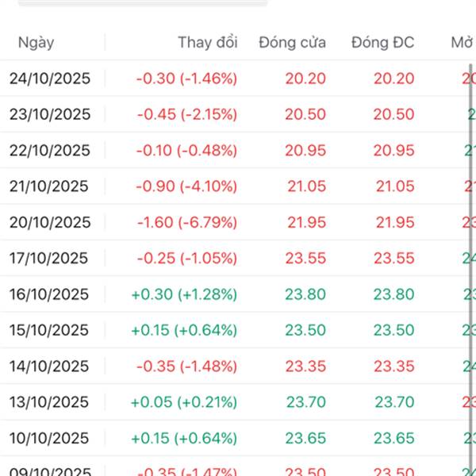The width and height of the screenshot is (476, 476).
Task: Select the 15/10/2025 date row
Action: point(50,330)
